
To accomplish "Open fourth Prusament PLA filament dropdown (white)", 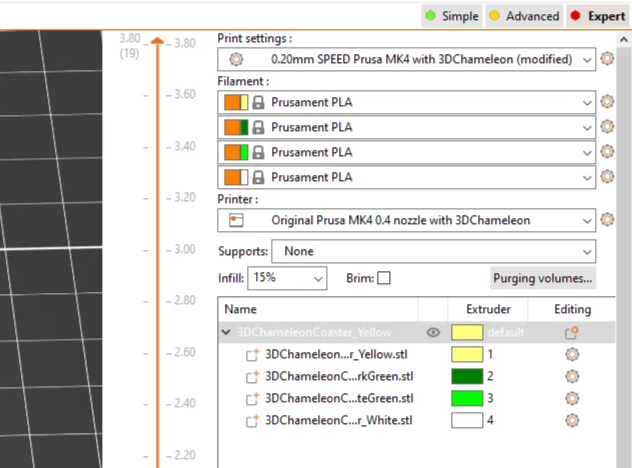I will coord(407,177).
